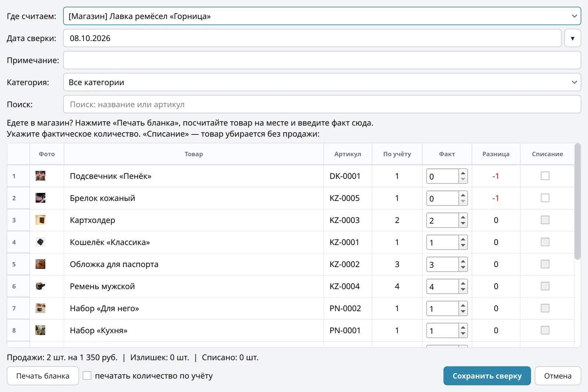Enable «печатать количество по учёту» checkbox
Screen dimensions: 588x392
(x=87, y=375)
